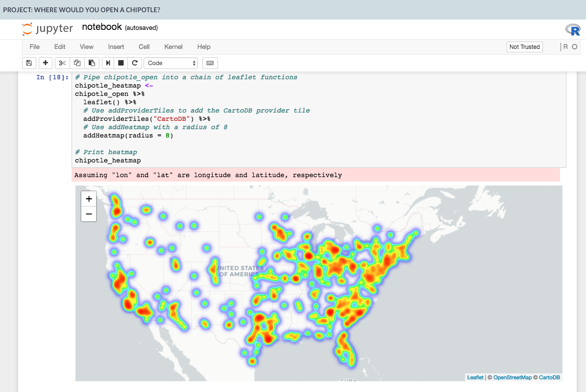Restart the kernel with the circular arrow icon
Viewport: 586px width, 392px height.
pos(135,63)
